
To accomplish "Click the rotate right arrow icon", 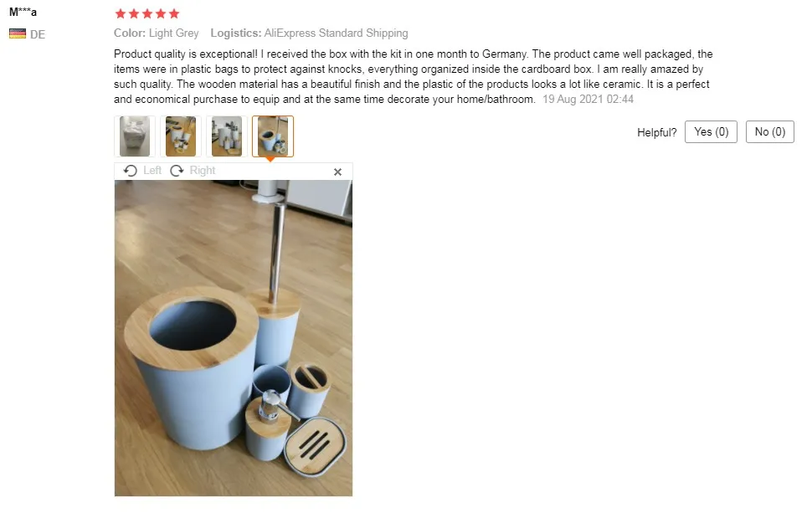I will pyautogui.click(x=177, y=171).
